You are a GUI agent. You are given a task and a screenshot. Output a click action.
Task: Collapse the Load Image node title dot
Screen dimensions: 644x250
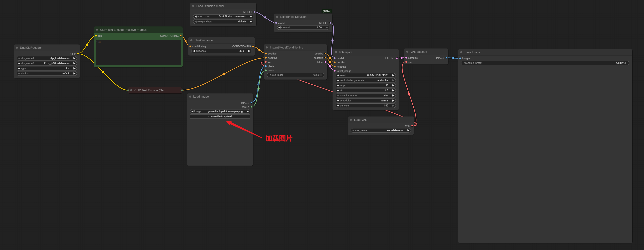point(190,97)
